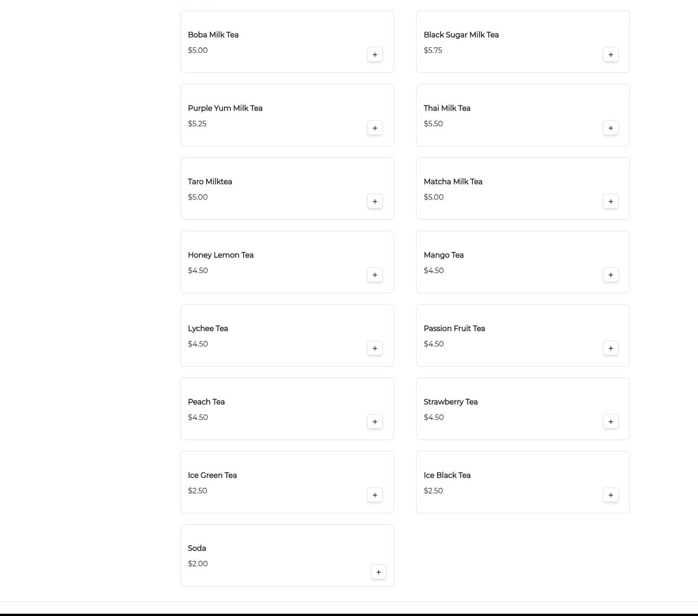Open the Boba Milk Tea item name
The width and height of the screenshot is (698, 616).
click(213, 35)
